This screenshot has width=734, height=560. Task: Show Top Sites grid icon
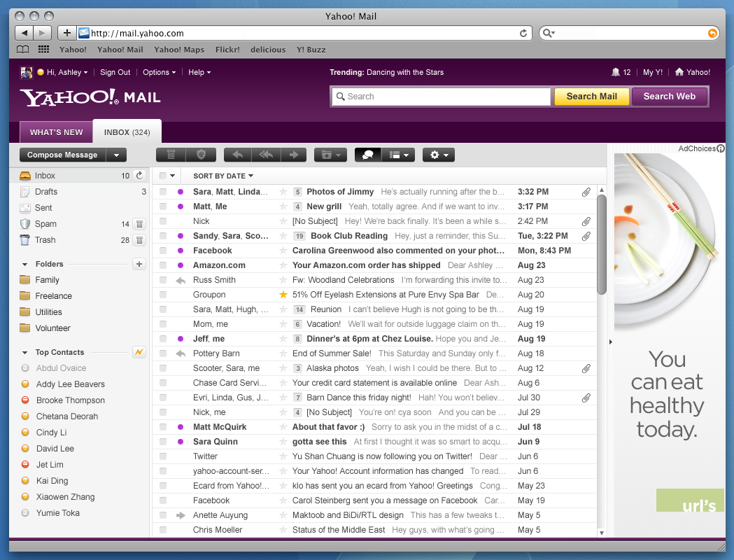point(43,50)
